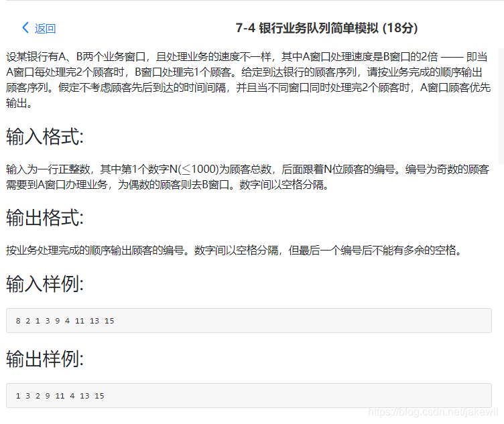Click the 输入格式 heading
The width and height of the screenshot is (504, 424).
(45, 137)
